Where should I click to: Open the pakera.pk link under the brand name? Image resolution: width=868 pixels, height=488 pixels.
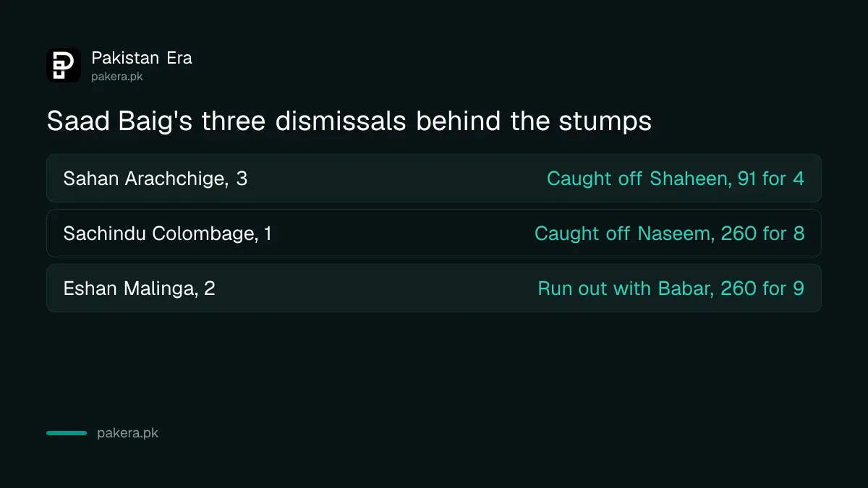pos(117,77)
